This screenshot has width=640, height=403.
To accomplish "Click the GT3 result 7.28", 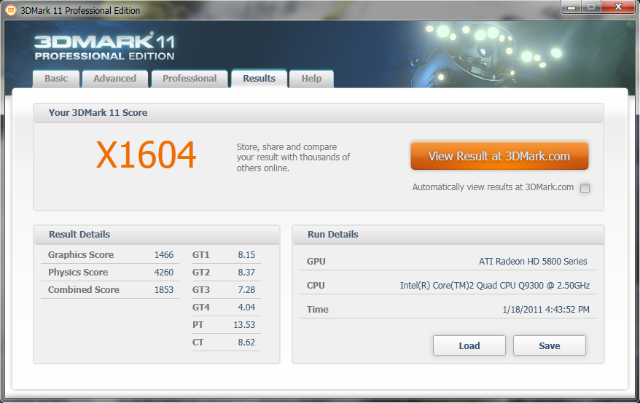I will (x=247, y=290).
